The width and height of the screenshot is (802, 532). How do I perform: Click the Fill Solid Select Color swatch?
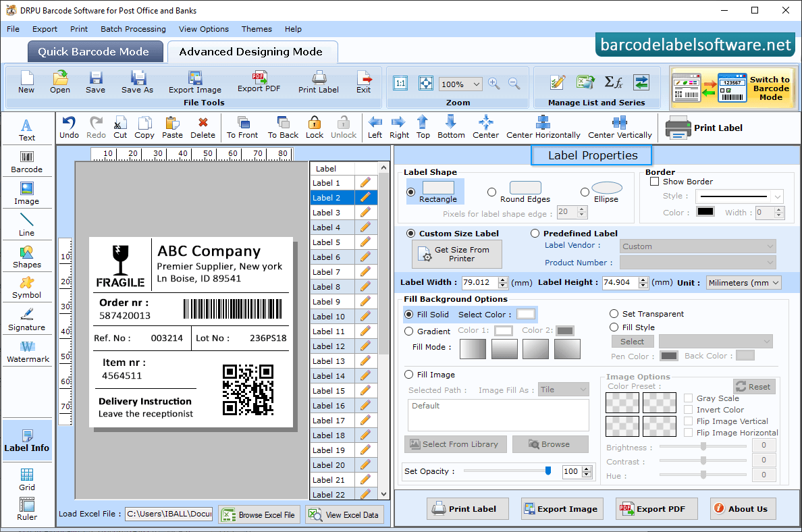click(525, 314)
